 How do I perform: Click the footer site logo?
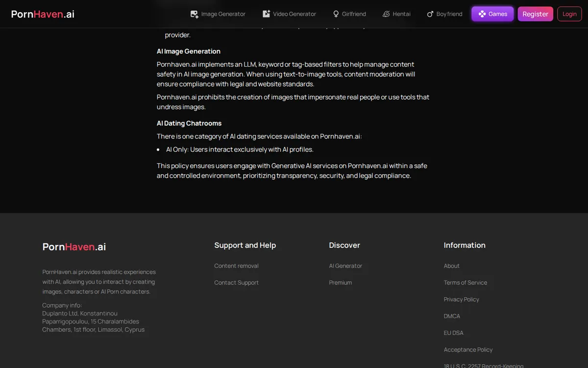point(74,247)
